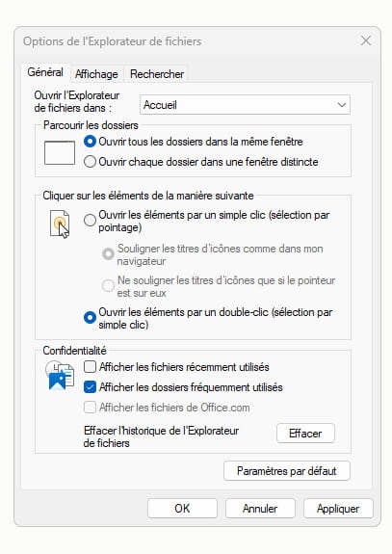The image size is (392, 554).
Task: Click the Annuler button
Action: coord(260,509)
